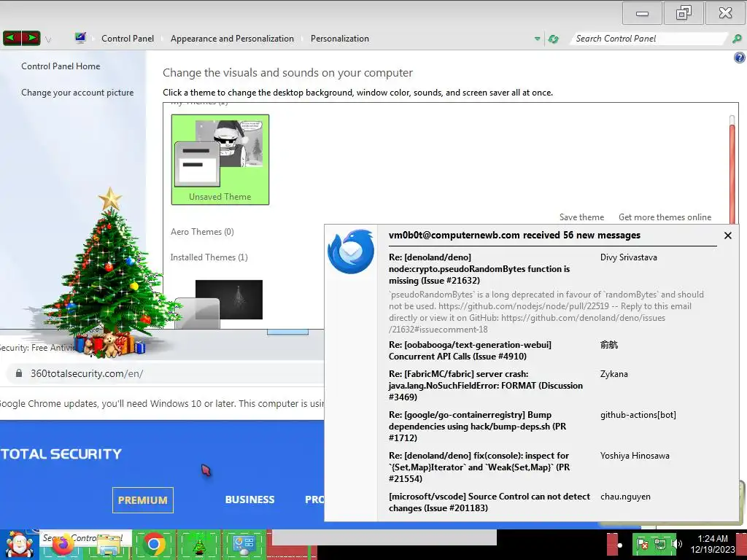
Task: Click the Personalization monitor icon in address bar
Action: [x=80, y=38]
